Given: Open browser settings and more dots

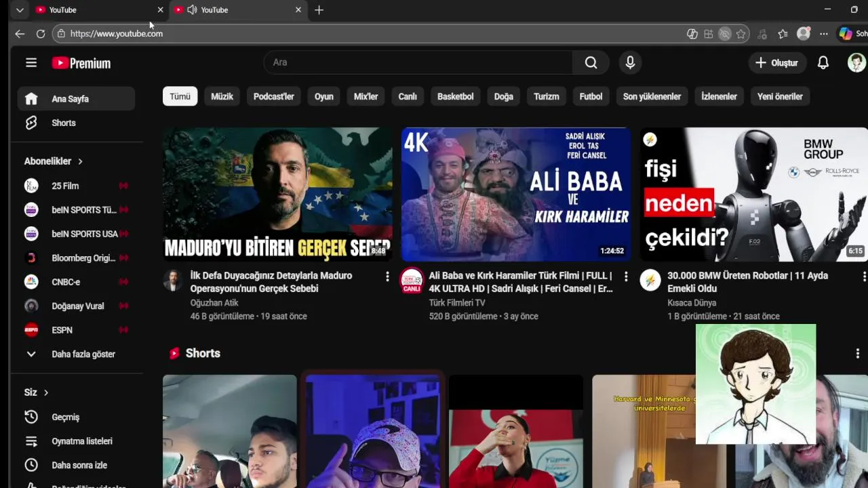Looking at the screenshot, I should (x=823, y=34).
